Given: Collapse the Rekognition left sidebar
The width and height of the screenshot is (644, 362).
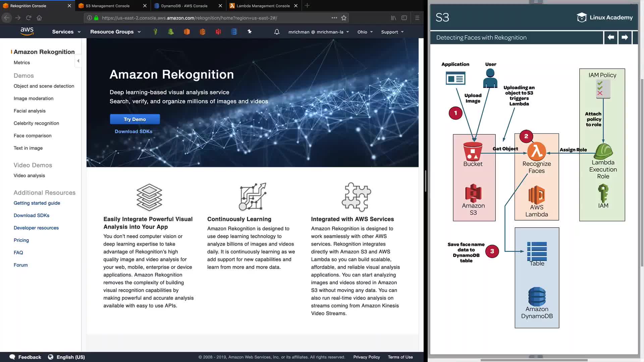Looking at the screenshot, I should point(78,61).
